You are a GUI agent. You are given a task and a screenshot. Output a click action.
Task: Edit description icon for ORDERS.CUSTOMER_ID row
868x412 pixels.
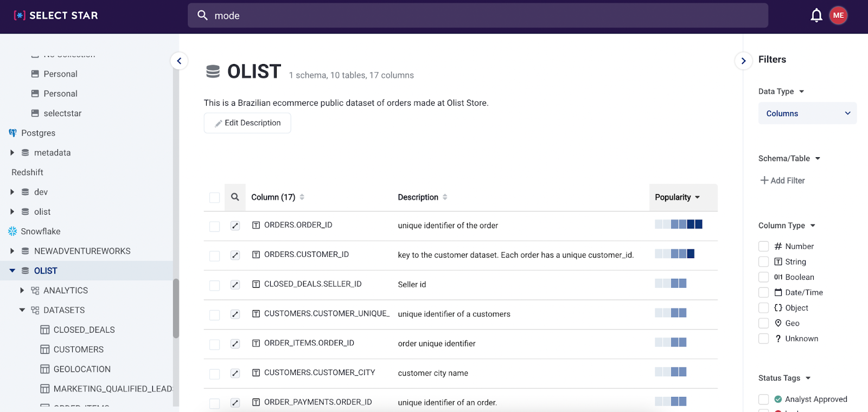click(x=235, y=255)
